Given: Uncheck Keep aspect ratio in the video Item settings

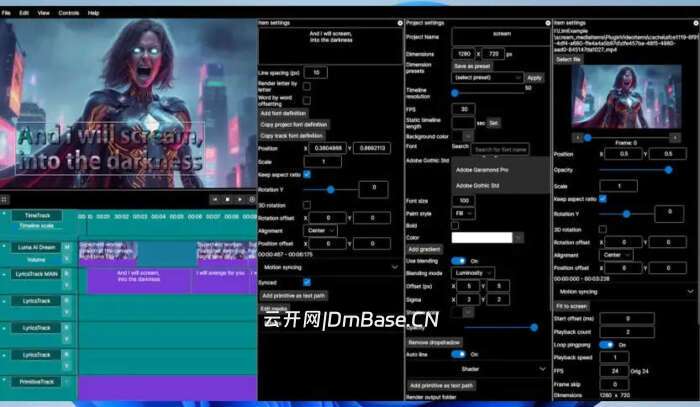Looking at the screenshot, I should (x=603, y=199).
